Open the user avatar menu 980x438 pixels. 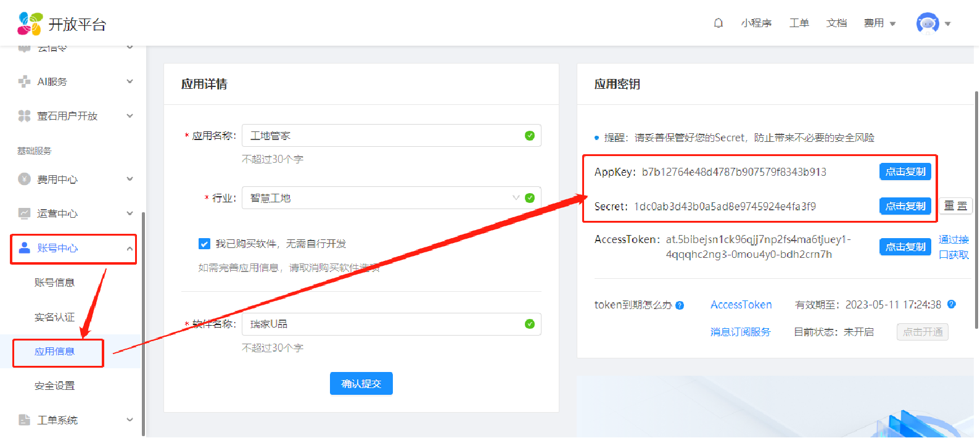click(928, 23)
